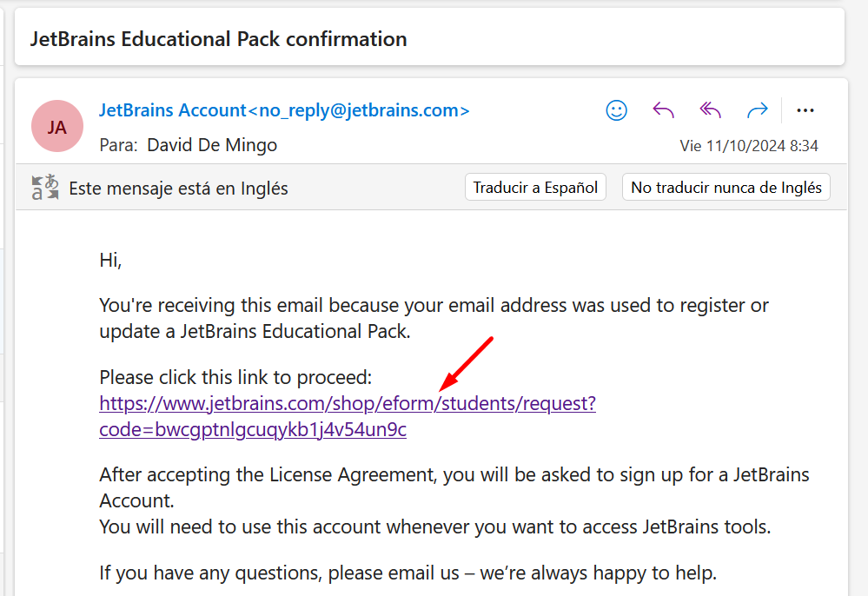Click the translation language icon
The height and width of the screenshot is (596, 868).
(x=45, y=188)
